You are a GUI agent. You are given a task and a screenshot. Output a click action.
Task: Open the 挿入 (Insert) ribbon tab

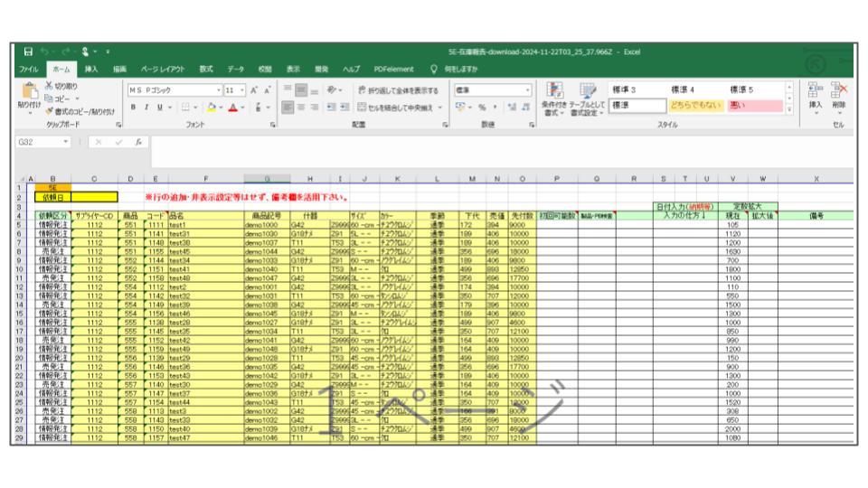91,69
